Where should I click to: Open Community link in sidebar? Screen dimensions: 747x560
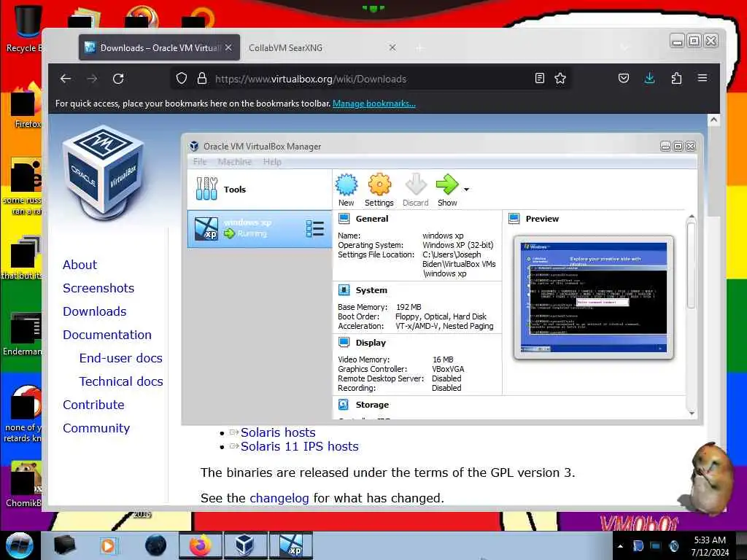(96, 428)
